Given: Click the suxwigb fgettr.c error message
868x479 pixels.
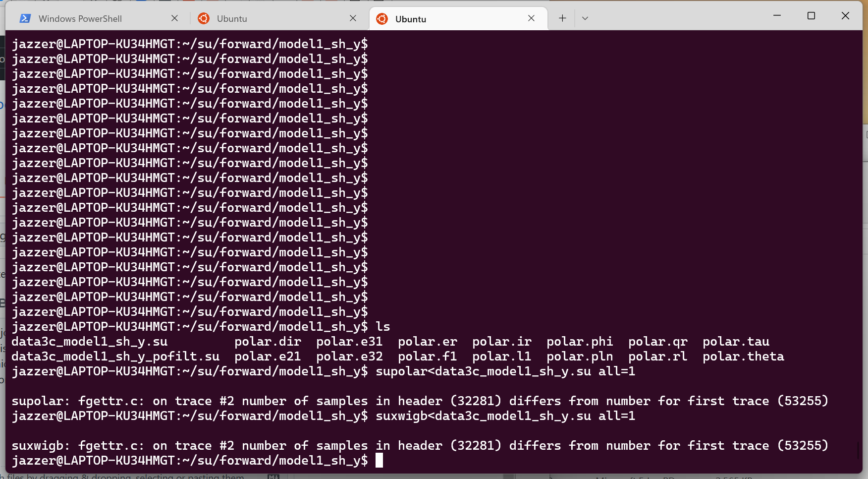Looking at the screenshot, I should coord(420,446).
